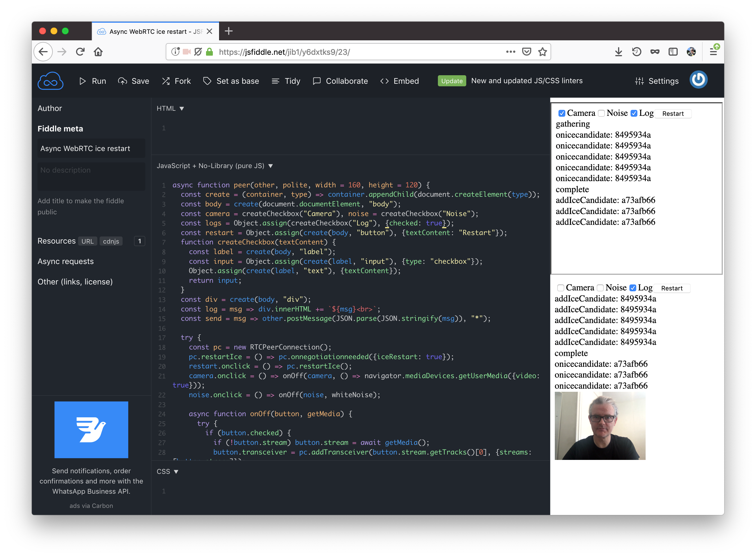This screenshot has width=756, height=557.
Task: Open site information icon in address bar
Action: point(175,52)
